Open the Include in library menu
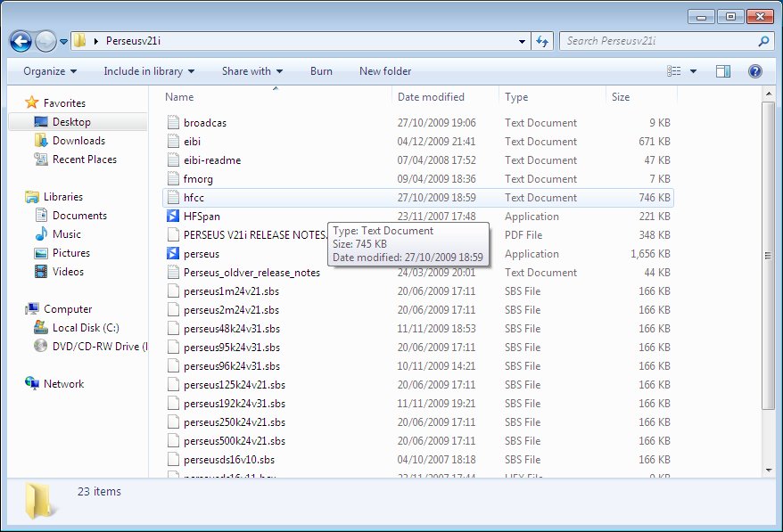 [x=149, y=71]
